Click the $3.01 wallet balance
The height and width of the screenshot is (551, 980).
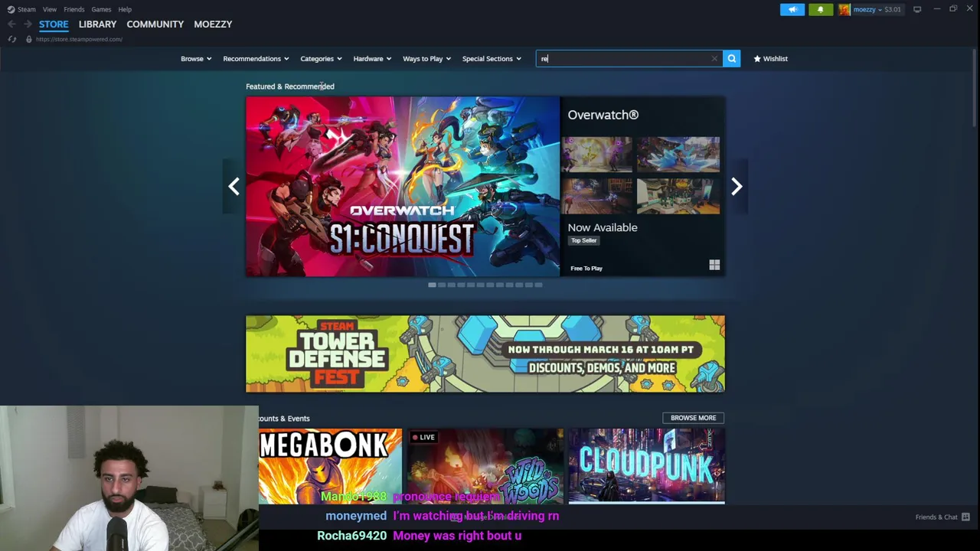pyautogui.click(x=893, y=9)
